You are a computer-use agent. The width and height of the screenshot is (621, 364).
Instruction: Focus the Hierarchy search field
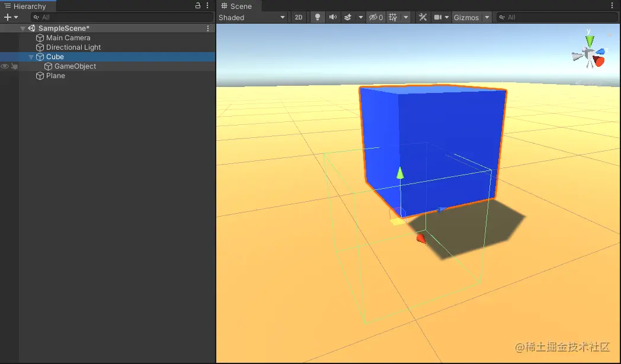tap(122, 17)
